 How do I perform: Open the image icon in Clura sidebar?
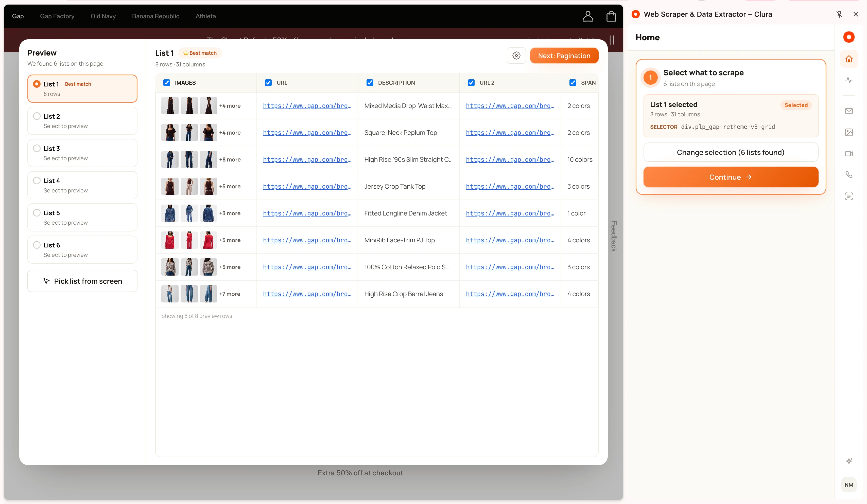(x=849, y=132)
